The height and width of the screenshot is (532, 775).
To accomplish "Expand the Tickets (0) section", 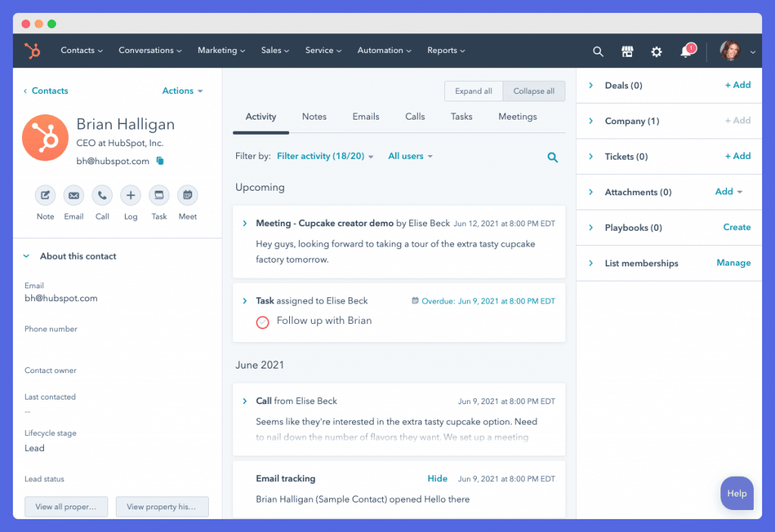I will pyautogui.click(x=590, y=157).
